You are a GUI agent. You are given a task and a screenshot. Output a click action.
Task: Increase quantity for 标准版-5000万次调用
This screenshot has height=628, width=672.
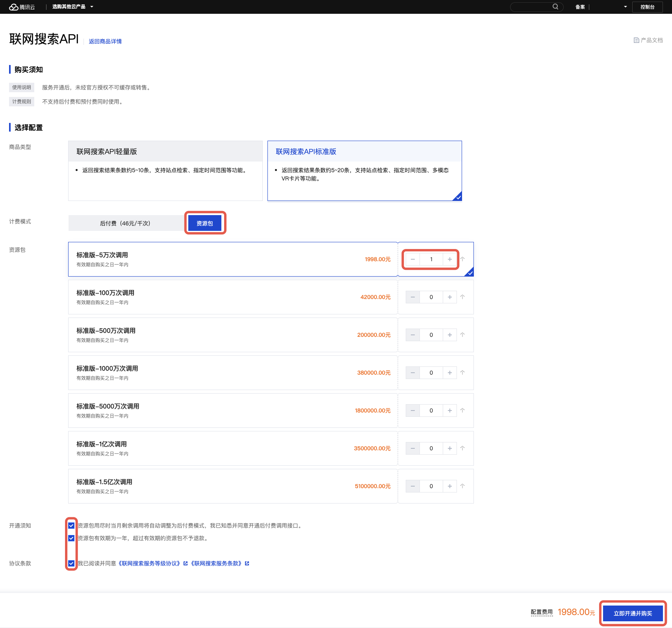pos(450,411)
